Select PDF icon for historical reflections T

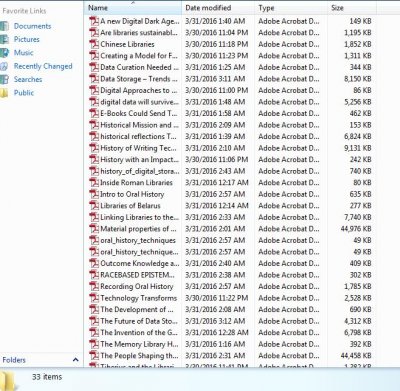coord(94,136)
